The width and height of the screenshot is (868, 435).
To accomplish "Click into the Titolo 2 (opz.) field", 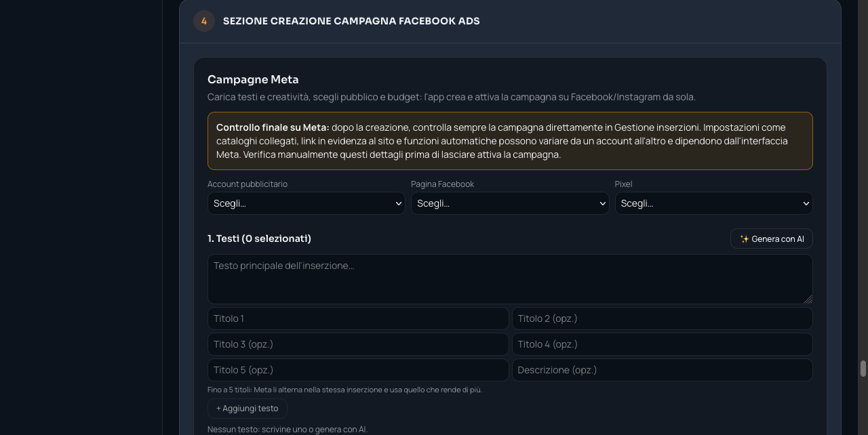I will click(x=662, y=318).
